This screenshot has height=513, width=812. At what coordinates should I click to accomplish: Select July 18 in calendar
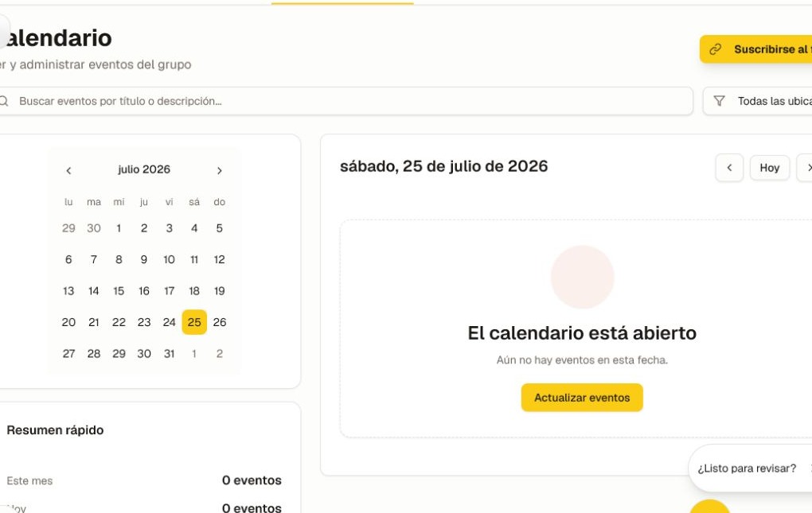pos(194,290)
